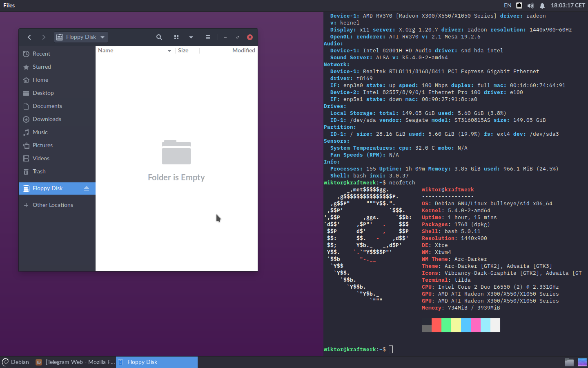
Task: Minimize the Floppy Disk window
Action: (x=225, y=37)
